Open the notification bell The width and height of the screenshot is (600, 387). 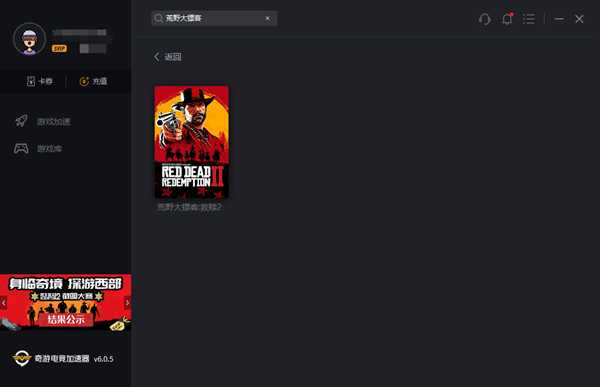click(507, 18)
